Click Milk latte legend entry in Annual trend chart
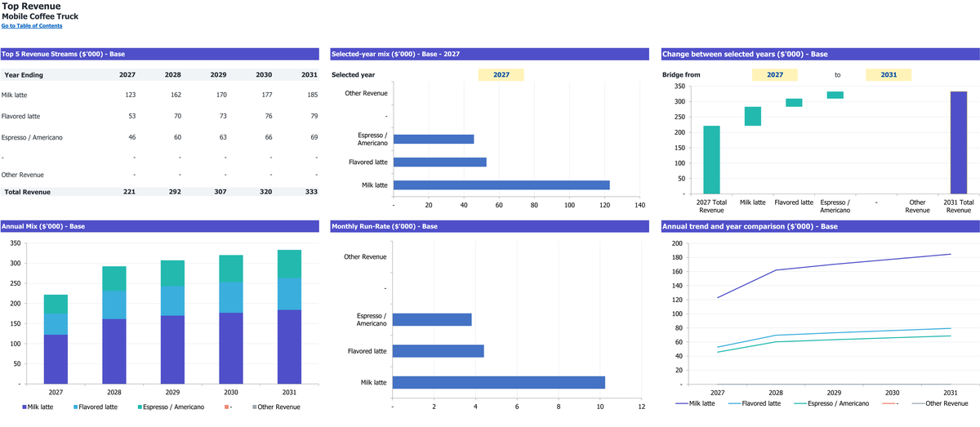 coord(694,403)
